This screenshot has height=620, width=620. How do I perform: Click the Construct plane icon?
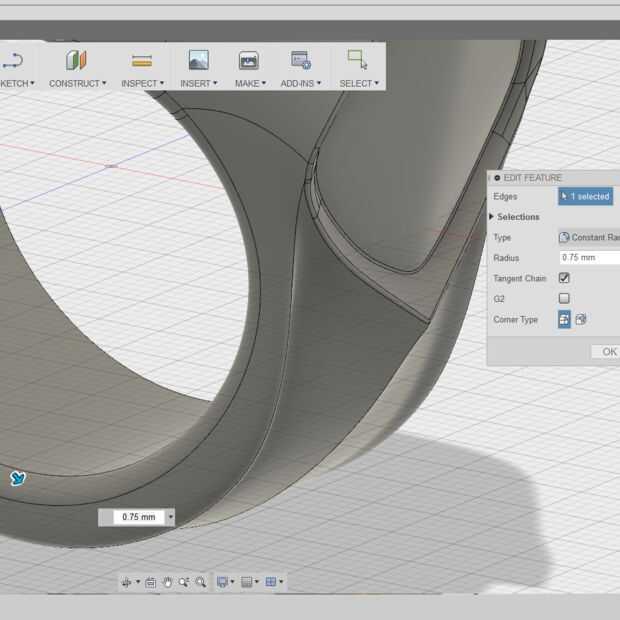pyautogui.click(x=77, y=60)
